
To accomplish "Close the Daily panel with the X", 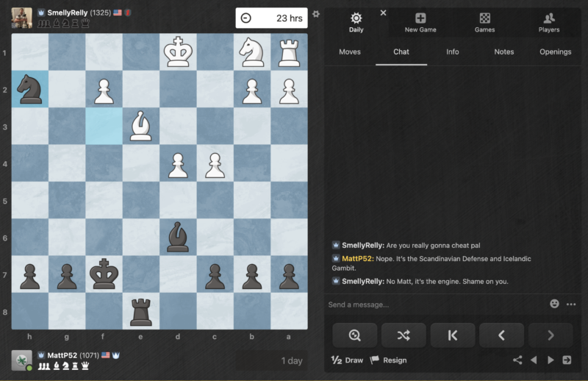I will (383, 13).
